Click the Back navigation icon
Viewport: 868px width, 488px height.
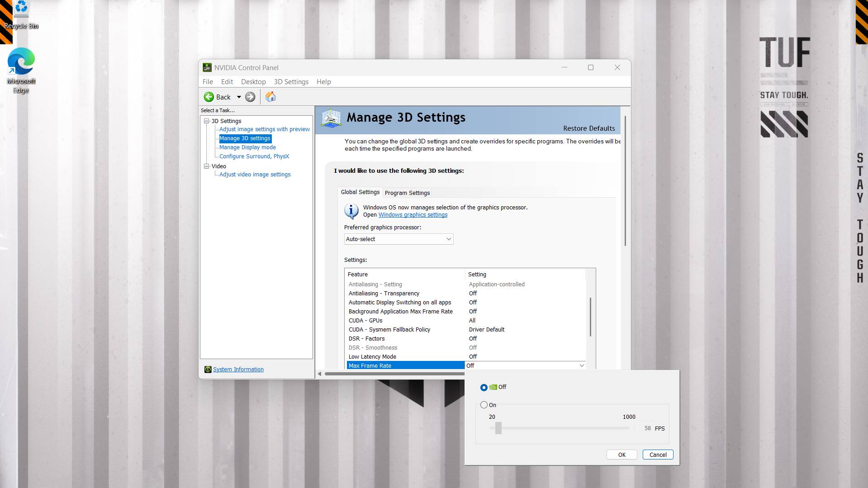[x=209, y=97]
